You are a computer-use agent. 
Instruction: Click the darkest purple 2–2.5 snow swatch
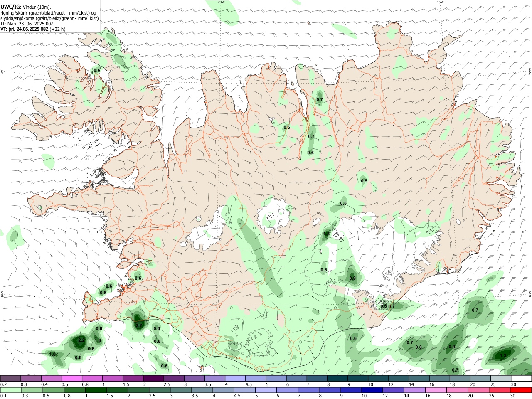[153, 379]
